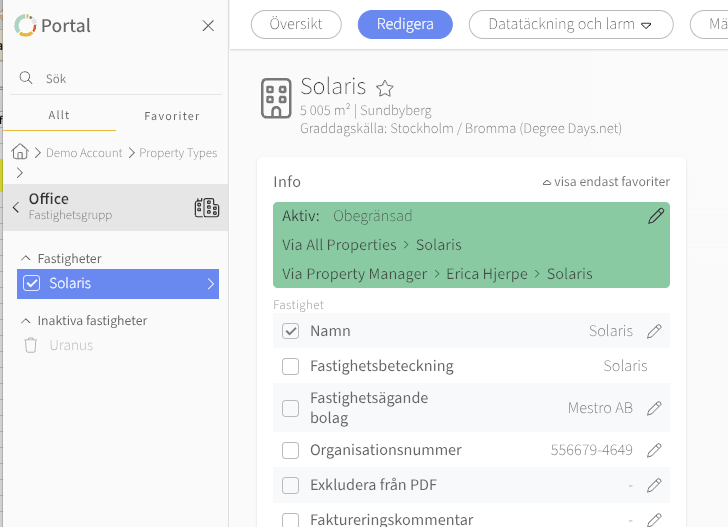Click the pencil icon in green Aktiv box

click(656, 216)
